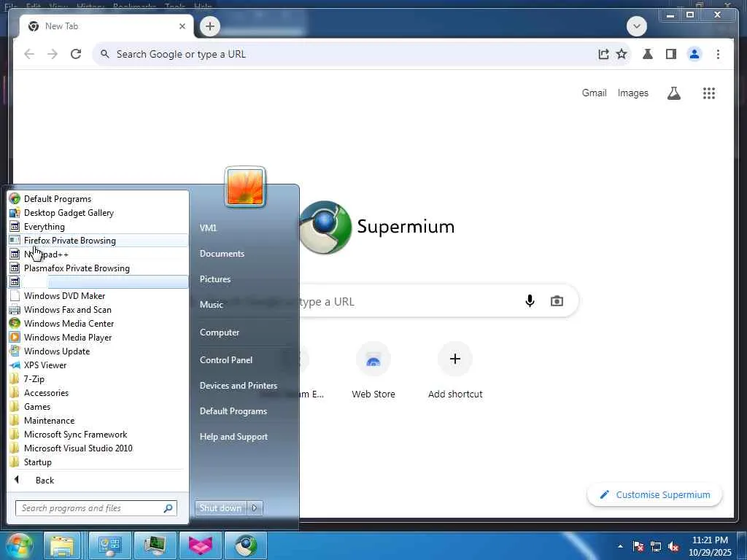The height and width of the screenshot is (560, 747).
Task: Open Firefox Private Browsing
Action: (x=98, y=241)
